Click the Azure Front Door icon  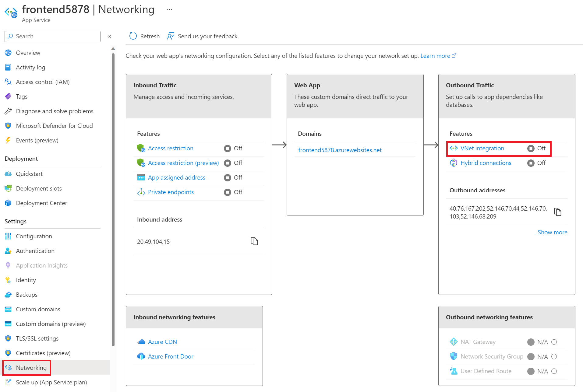(141, 356)
